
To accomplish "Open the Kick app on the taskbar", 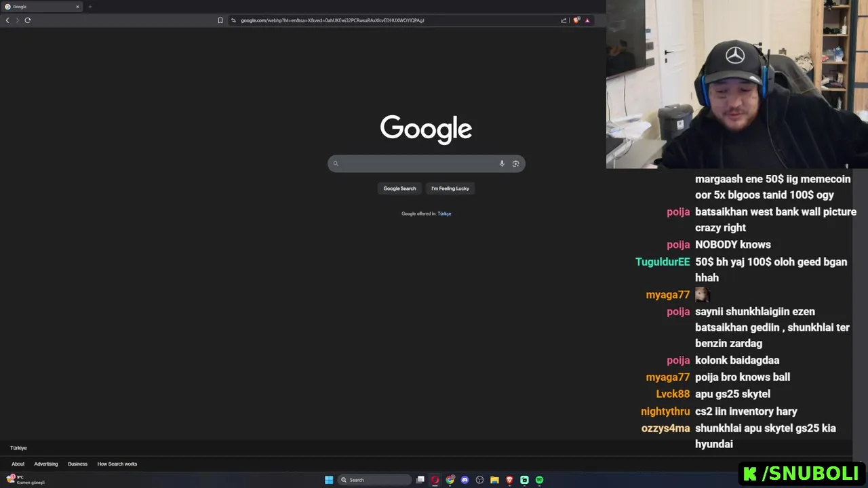I will (525, 480).
